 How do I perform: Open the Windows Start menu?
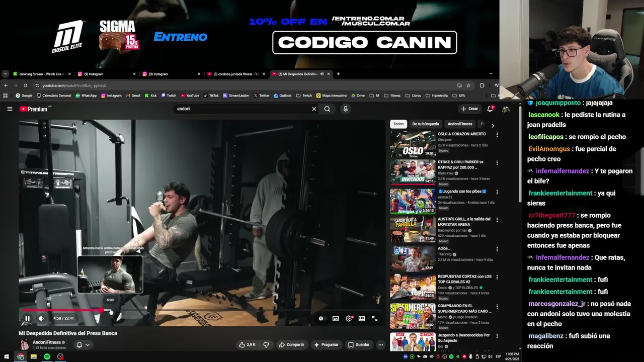click(7, 356)
